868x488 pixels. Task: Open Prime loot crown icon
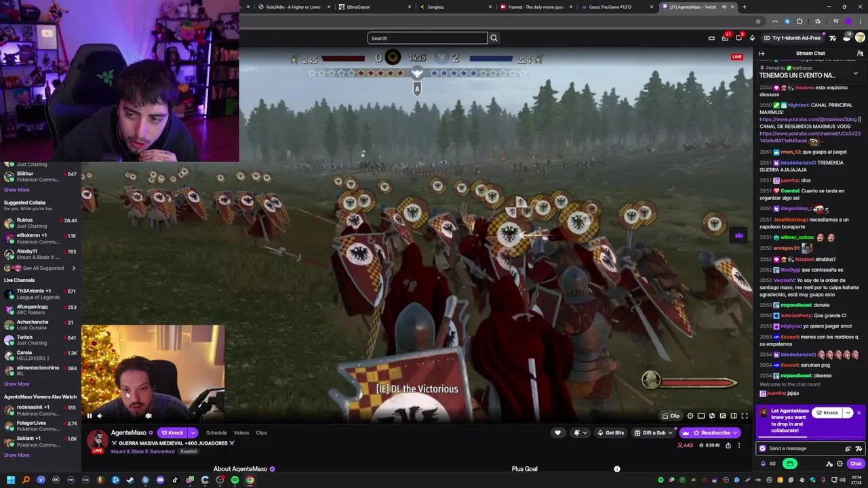[711, 38]
